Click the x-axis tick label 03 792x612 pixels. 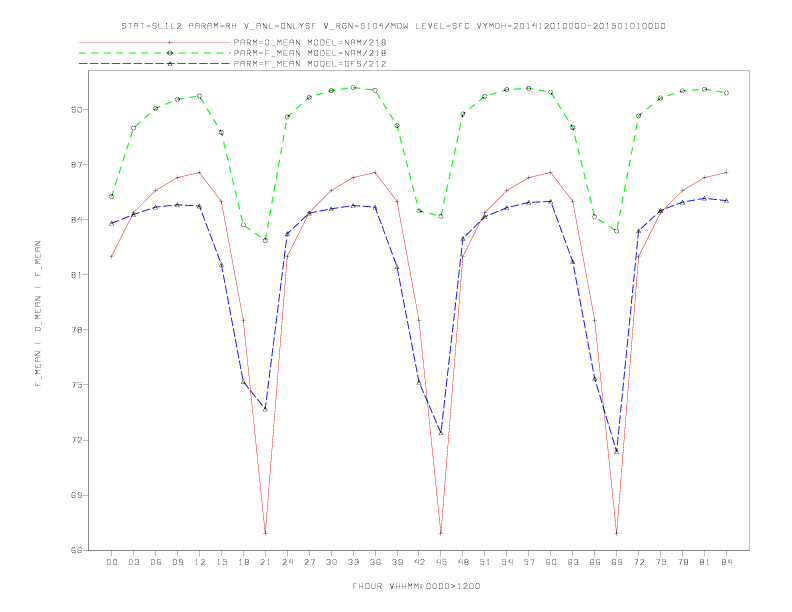(x=133, y=562)
